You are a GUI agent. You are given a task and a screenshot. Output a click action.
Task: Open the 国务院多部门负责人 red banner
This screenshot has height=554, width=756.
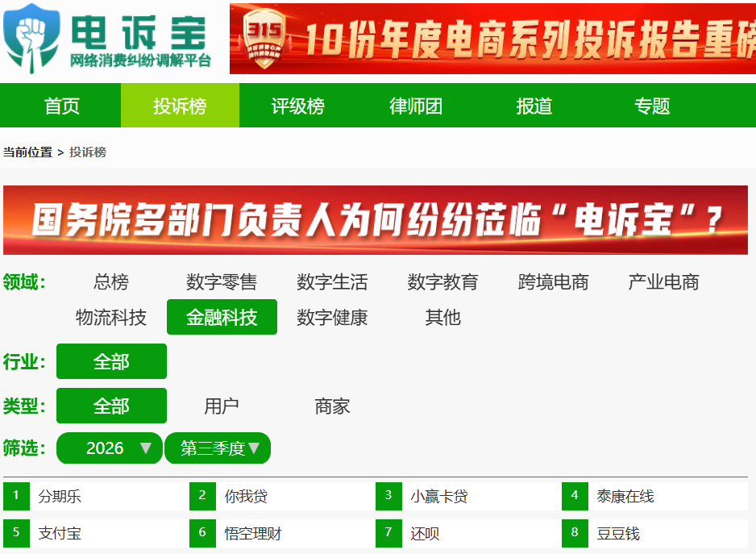[375, 220]
